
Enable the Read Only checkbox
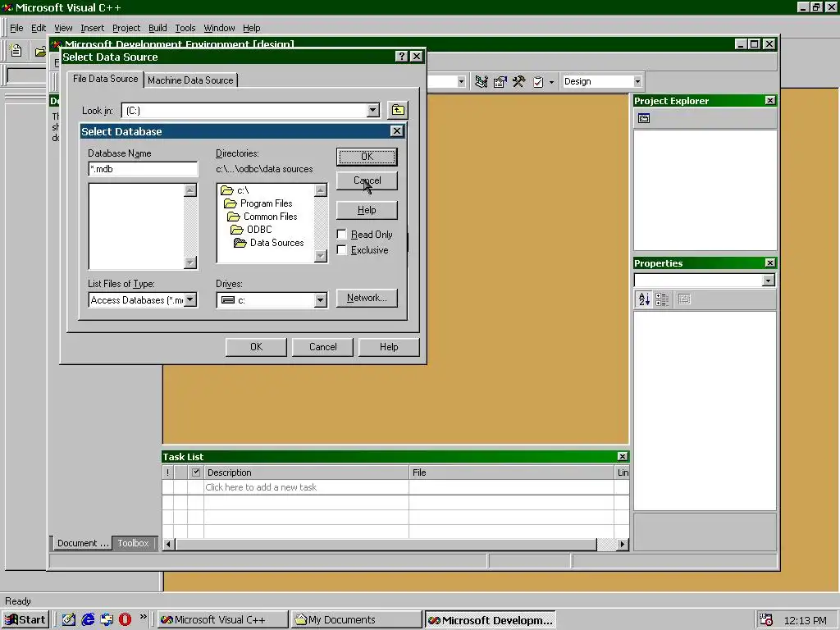342,234
